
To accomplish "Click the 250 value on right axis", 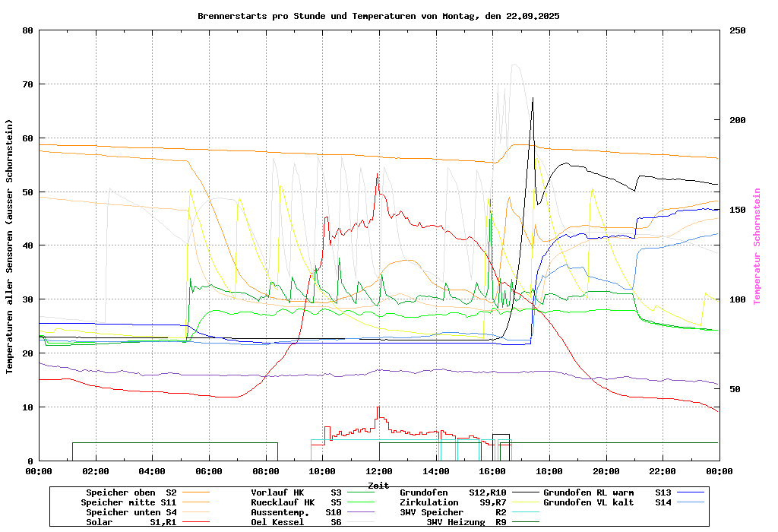I will (738, 30).
